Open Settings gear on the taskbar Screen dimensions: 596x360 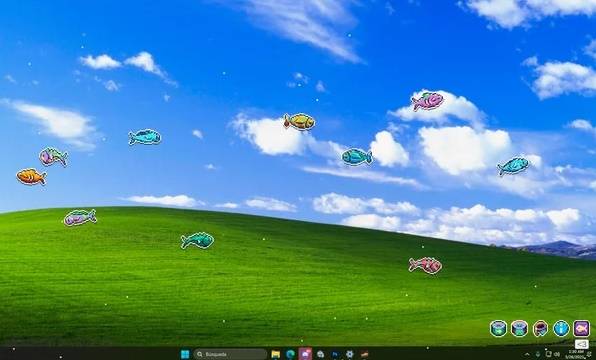click(x=350, y=354)
